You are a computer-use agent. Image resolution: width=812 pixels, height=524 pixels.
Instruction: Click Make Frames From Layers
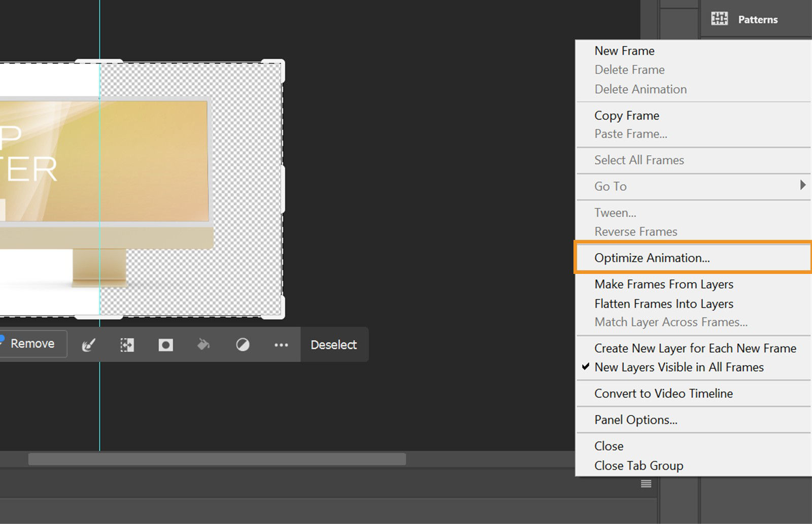[x=664, y=284]
